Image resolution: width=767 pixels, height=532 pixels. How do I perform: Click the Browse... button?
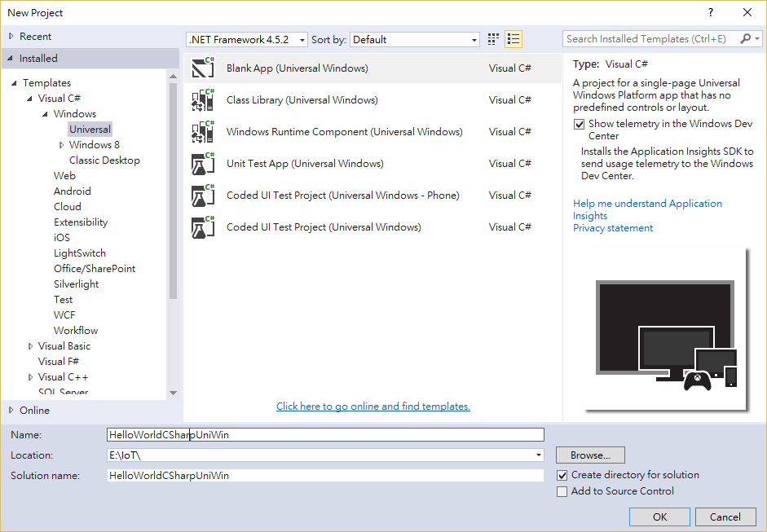[x=590, y=455]
